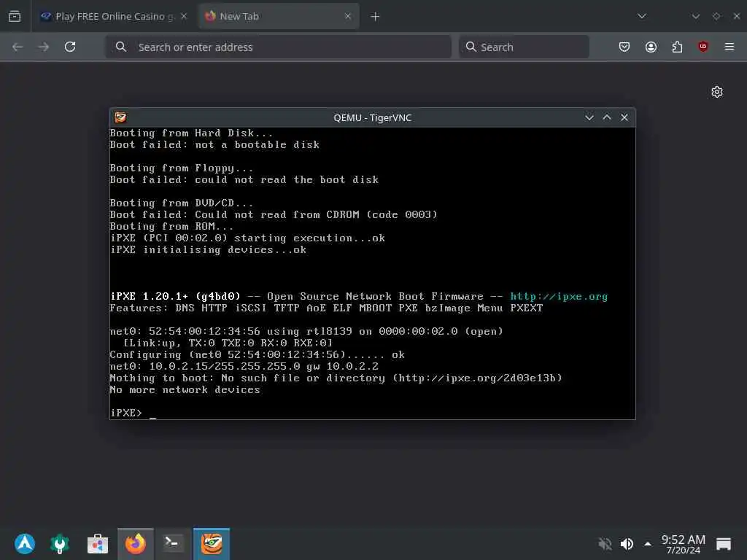The image size is (747, 560).
Task: Show desktop with the tray corner button
Action: (x=723, y=544)
